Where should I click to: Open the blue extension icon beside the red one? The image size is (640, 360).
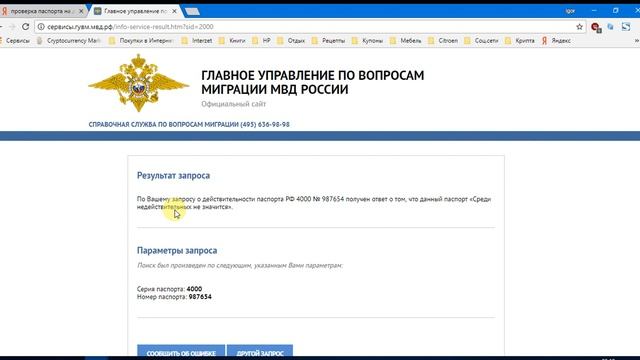pos(610,27)
